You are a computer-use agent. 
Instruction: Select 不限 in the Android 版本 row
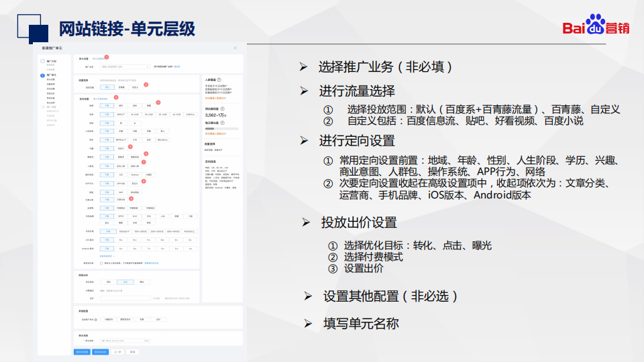107,249
